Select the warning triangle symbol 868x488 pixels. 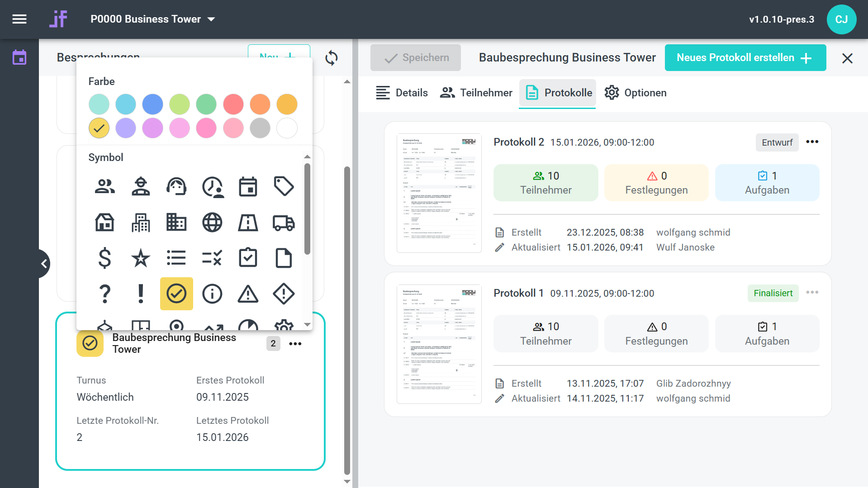[248, 294]
